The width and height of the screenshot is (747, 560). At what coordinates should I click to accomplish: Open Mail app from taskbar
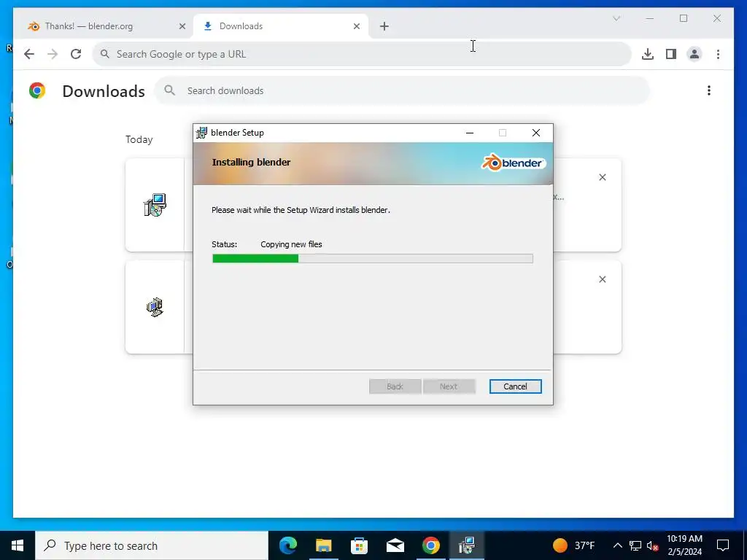[395, 545]
